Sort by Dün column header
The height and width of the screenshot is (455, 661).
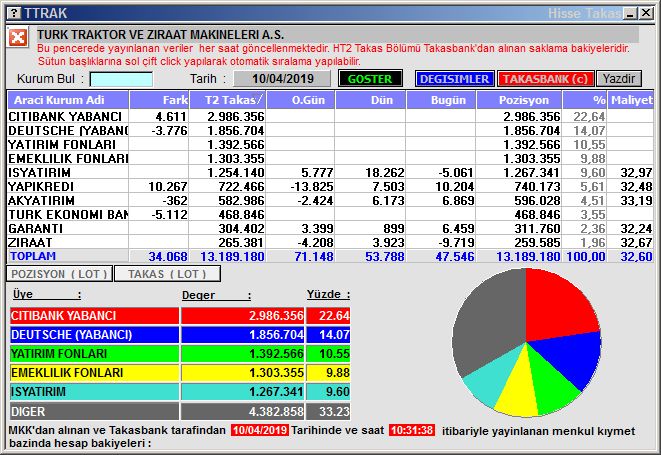click(x=371, y=100)
